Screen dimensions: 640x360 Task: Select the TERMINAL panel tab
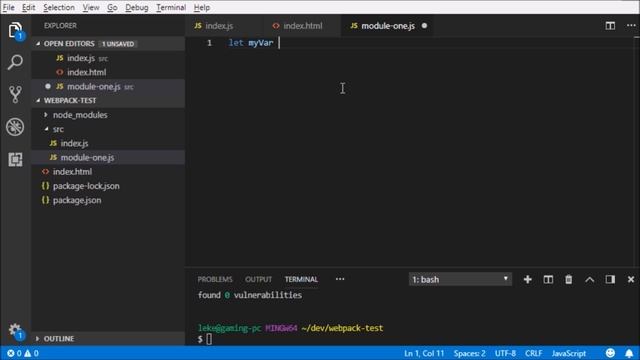pyautogui.click(x=301, y=280)
